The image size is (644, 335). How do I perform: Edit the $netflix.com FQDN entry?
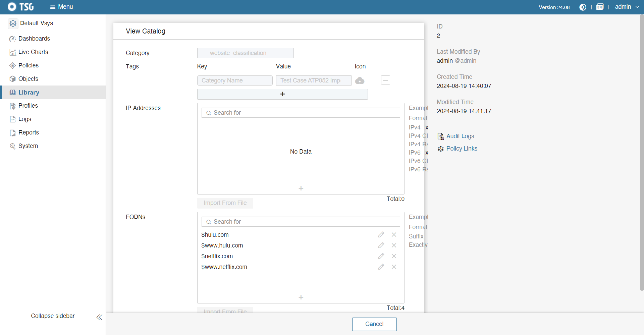(381, 256)
